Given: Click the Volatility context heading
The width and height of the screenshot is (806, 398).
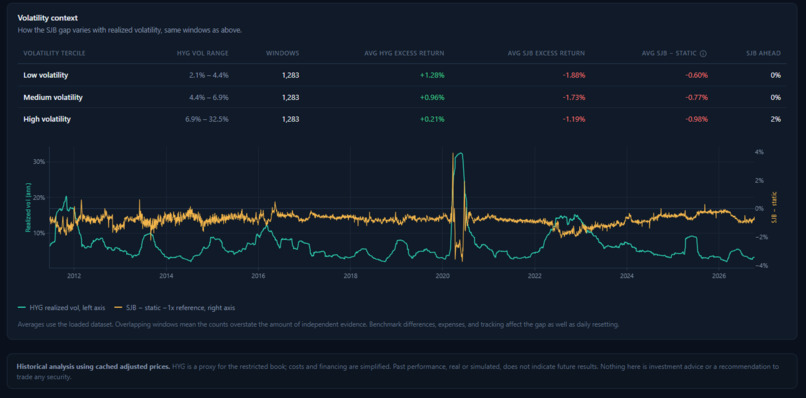Looking at the screenshot, I should [x=47, y=18].
